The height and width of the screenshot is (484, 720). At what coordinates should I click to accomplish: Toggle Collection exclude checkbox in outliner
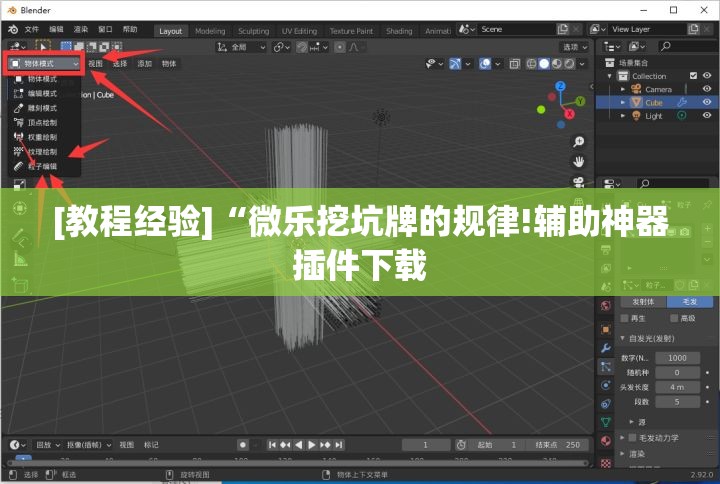[x=693, y=76]
